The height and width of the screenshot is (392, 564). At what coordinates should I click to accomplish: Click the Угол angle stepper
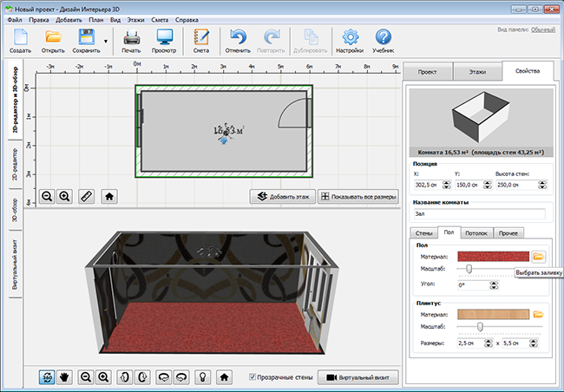(x=495, y=285)
